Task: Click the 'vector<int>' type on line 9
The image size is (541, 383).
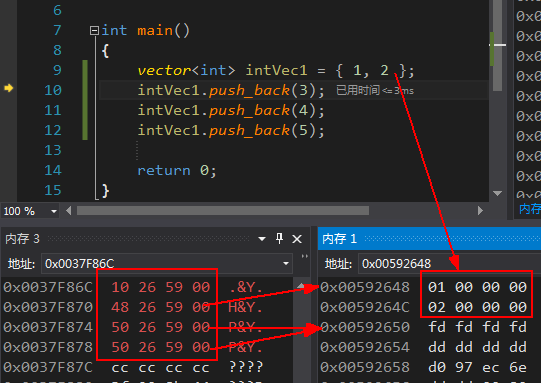Action: point(186,70)
